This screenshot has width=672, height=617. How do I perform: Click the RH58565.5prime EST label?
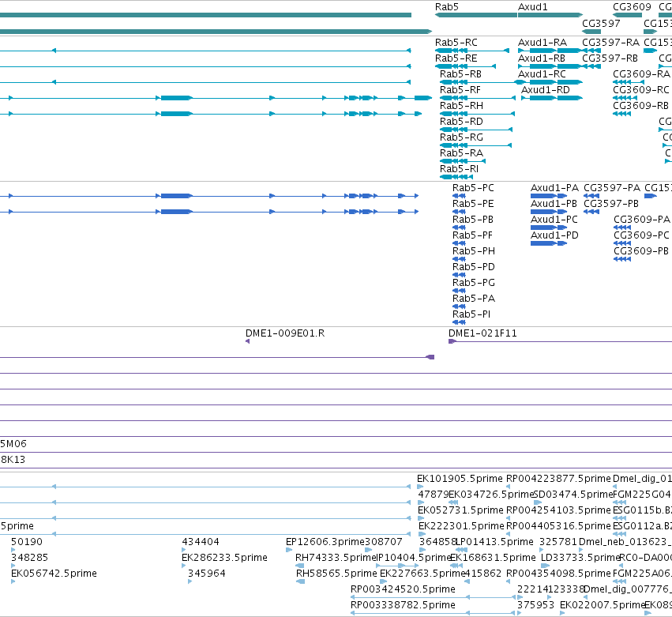coord(336,574)
